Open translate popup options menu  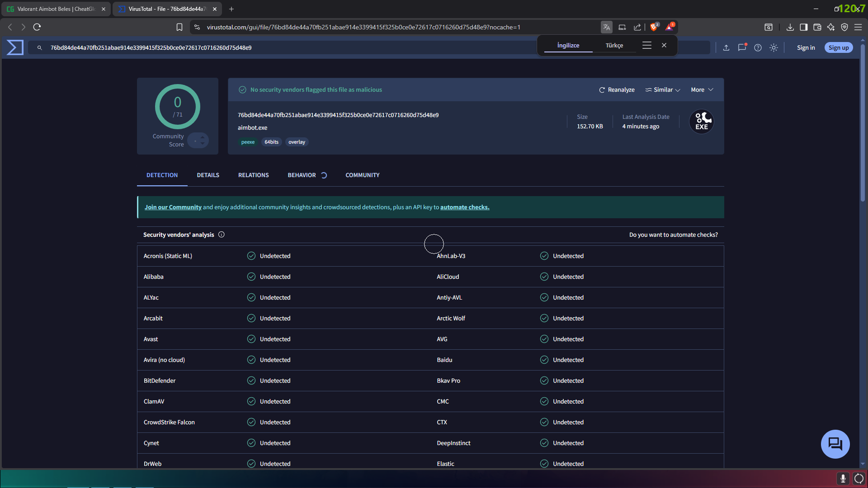coord(647,45)
